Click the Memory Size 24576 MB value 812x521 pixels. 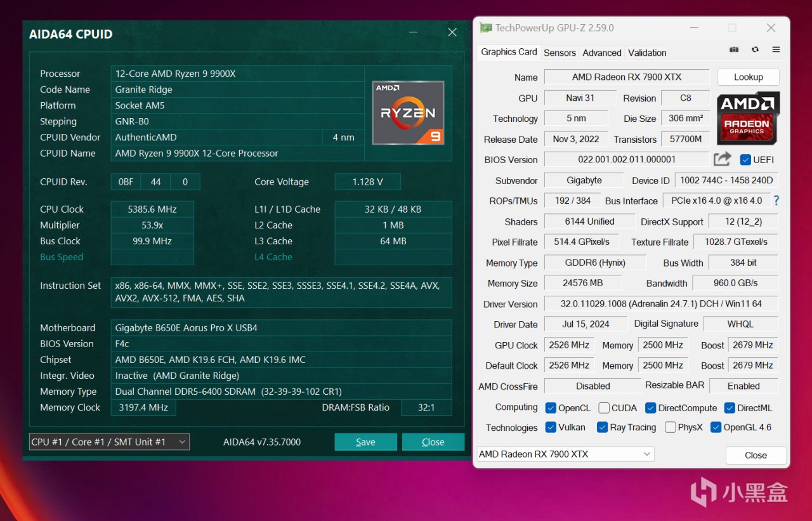583,283
